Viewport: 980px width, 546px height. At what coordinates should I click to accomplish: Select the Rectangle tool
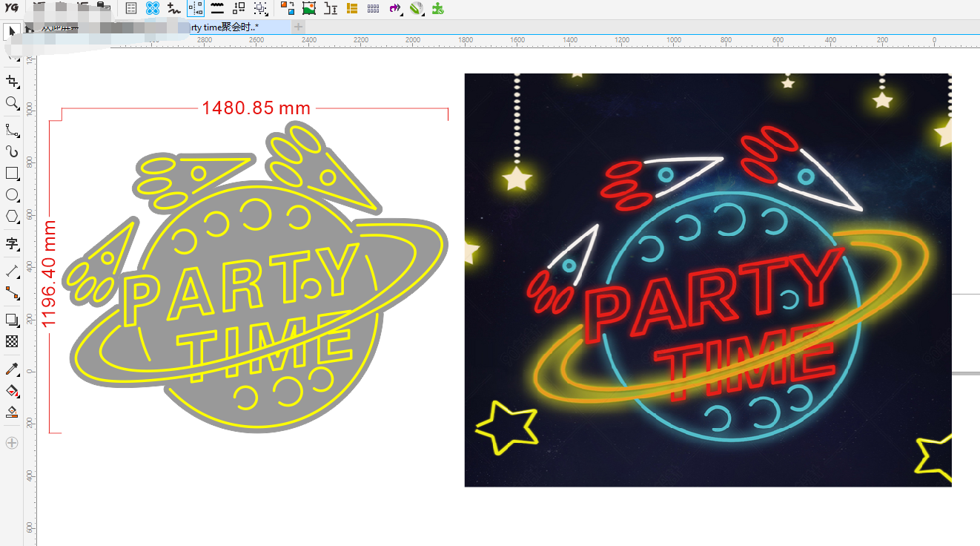click(12, 173)
